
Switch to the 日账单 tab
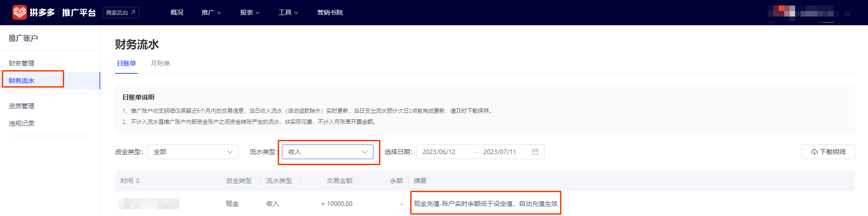point(126,63)
